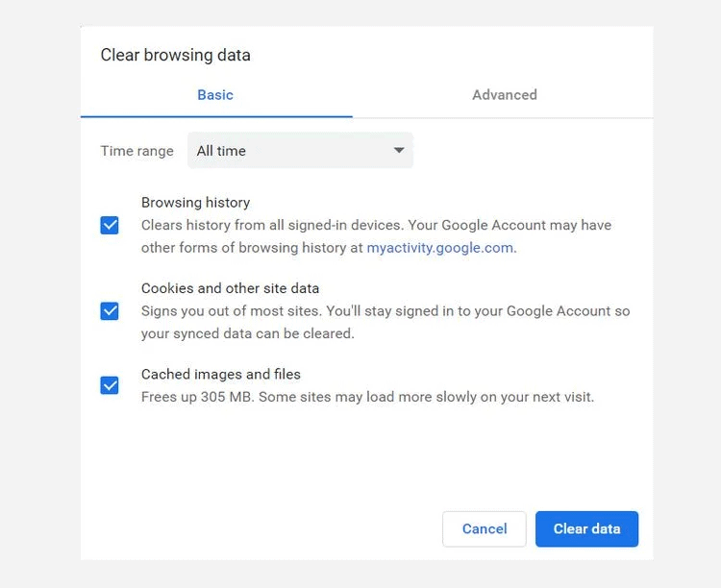Click the Cached images and files heading
The height and width of the screenshot is (588, 721).
[x=221, y=374]
